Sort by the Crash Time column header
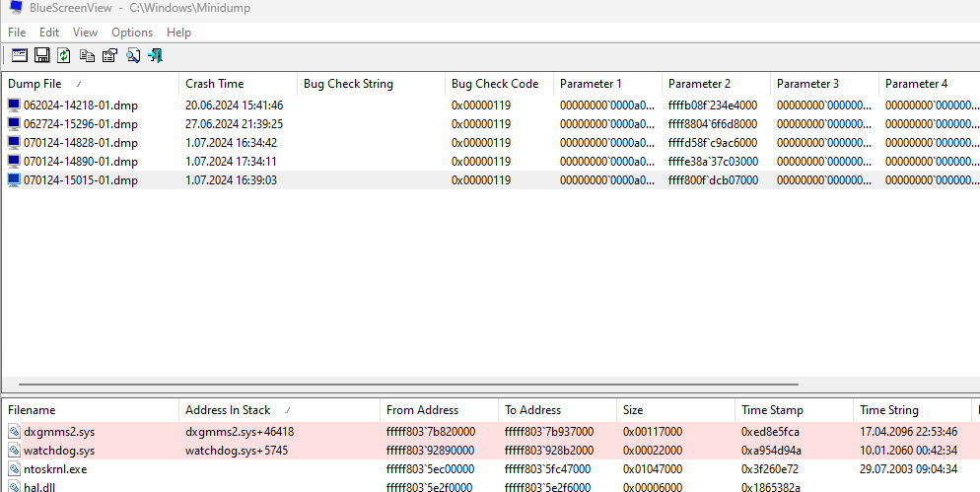980x492 pixels. [215, 84]
